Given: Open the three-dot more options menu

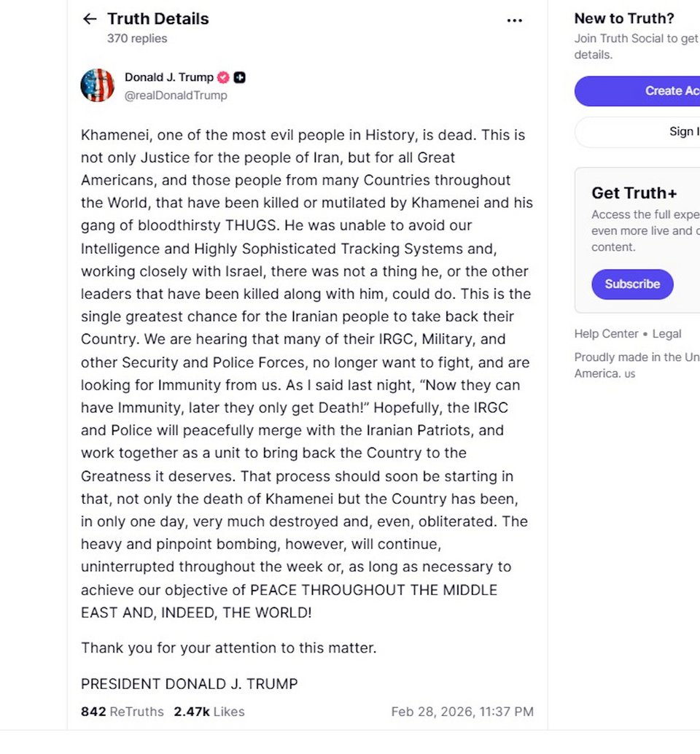Looking at the screenshot, I should click(x=515, y=20).
